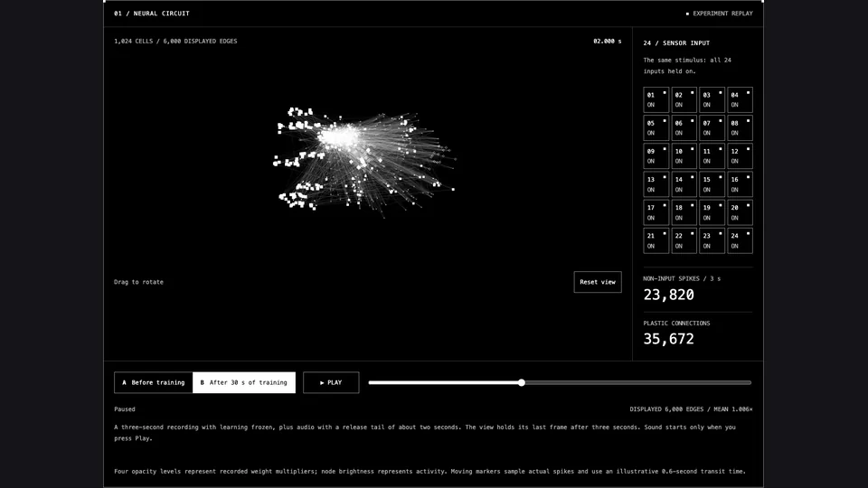Toggle sensor input 12

point(740,156)
